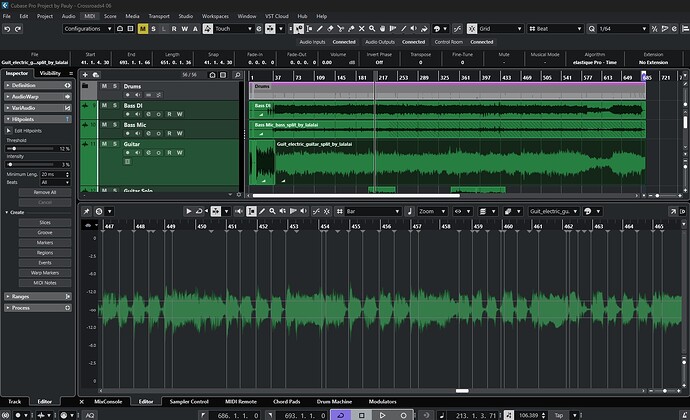690x420 pixels.
Task: Click Edit Hitpoints arrow icon in Inspector
Action: click(9, 131)
